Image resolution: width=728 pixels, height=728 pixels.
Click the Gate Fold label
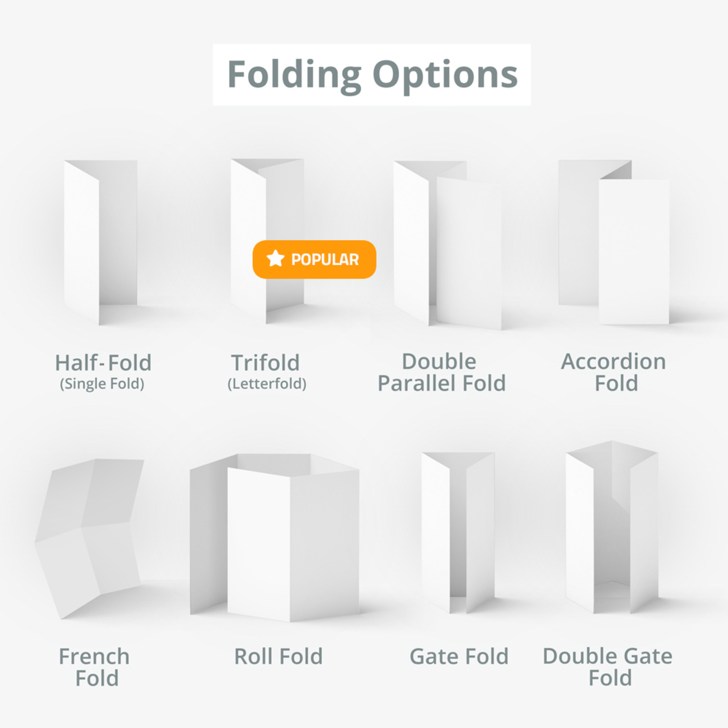coord(459,656)
